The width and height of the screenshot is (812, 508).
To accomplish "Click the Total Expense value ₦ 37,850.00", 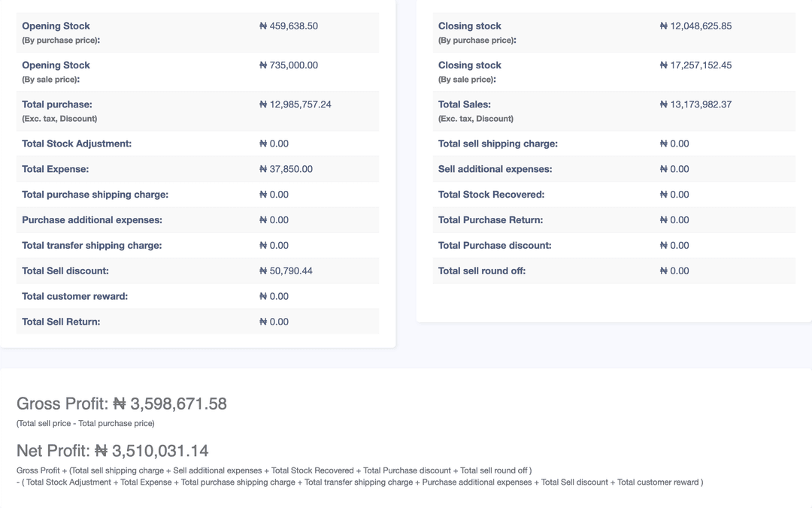I will (286, 169).
